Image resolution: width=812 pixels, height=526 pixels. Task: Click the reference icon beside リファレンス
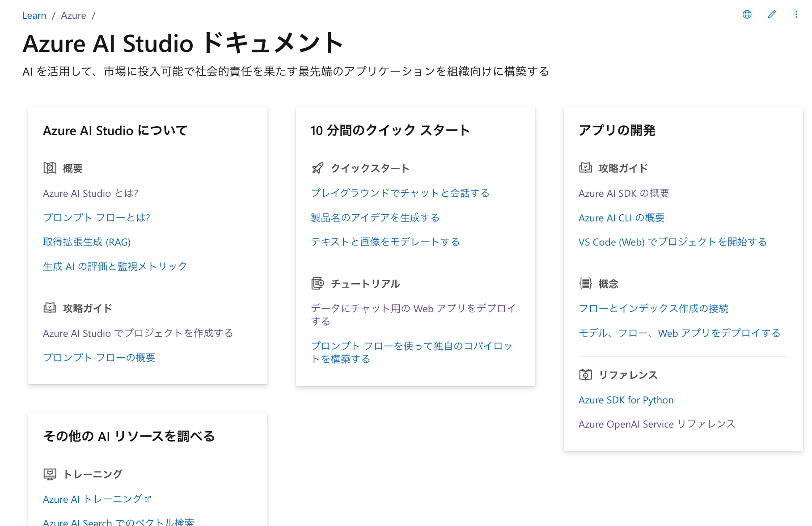[x=585, y=374]
